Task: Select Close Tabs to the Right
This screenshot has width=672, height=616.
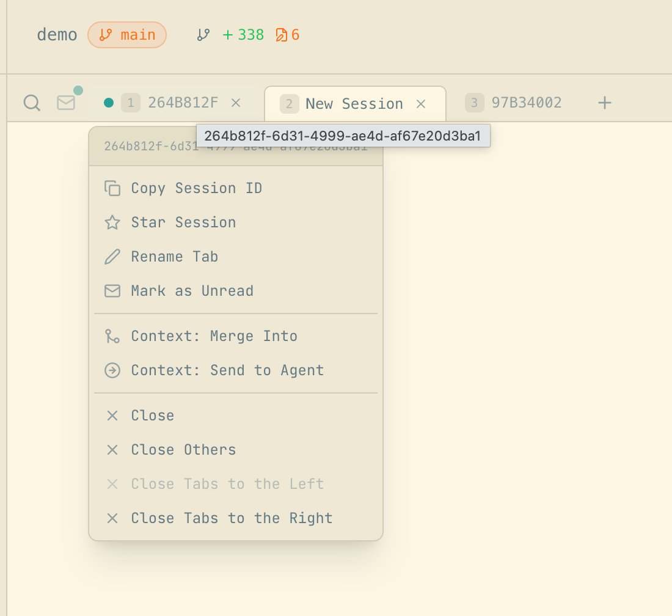Action: 236,518
